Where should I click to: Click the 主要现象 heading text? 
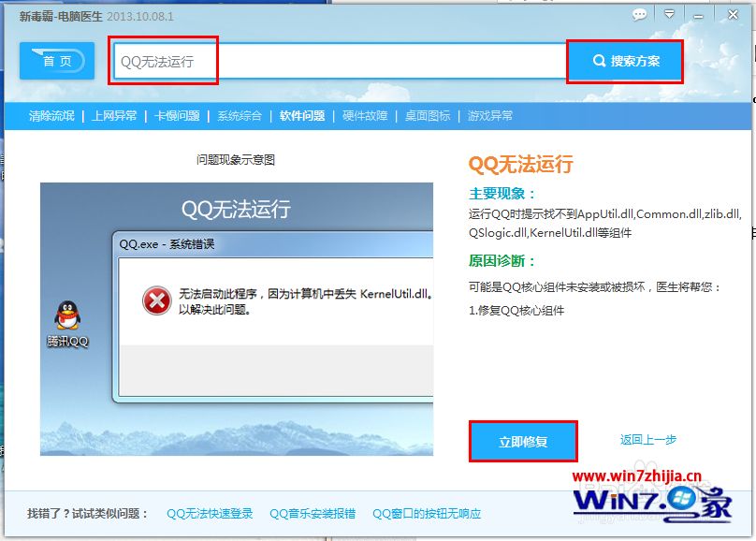click(x=502, y=194)
